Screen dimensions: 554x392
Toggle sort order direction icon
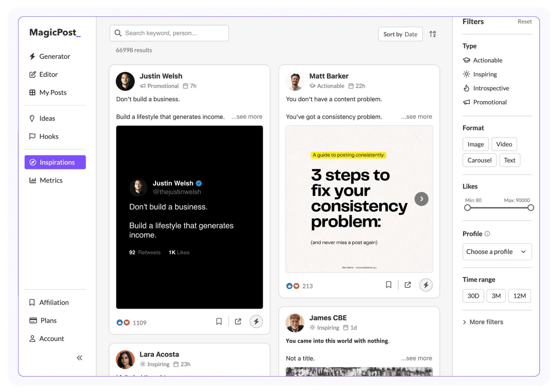point(433,34)
